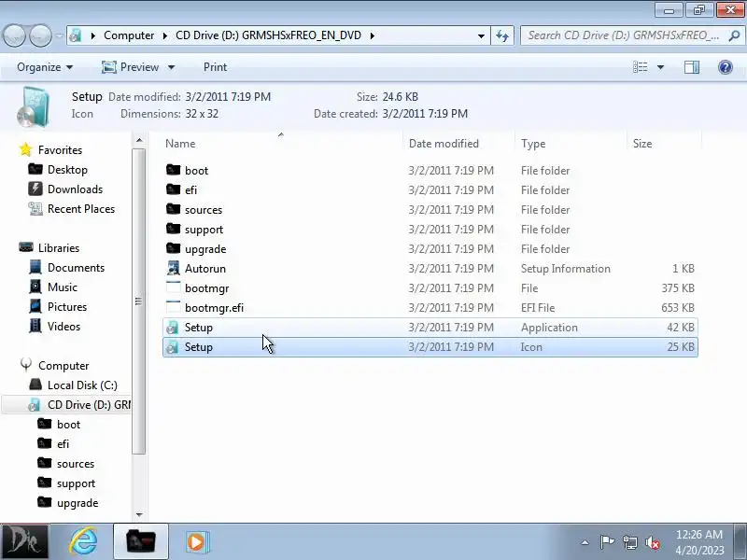Open the Organize dropdown menu
This screenshot has width=747, height=560.
pos(45,67)
